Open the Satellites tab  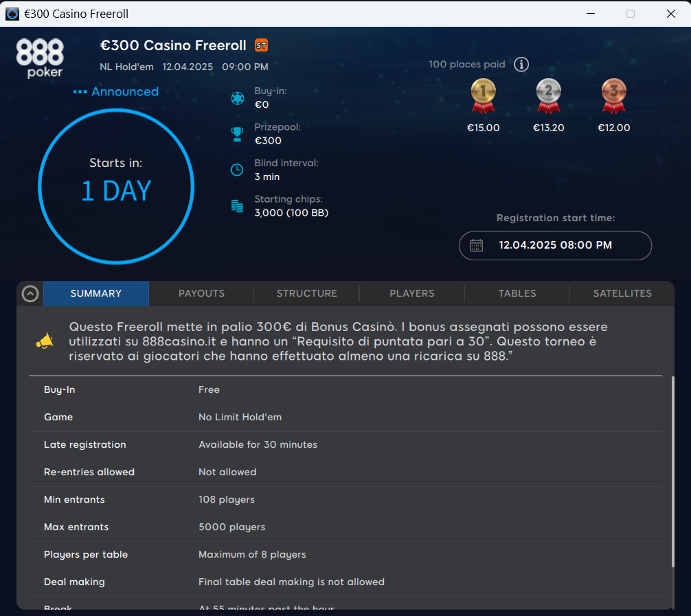[x=622, y=293]
